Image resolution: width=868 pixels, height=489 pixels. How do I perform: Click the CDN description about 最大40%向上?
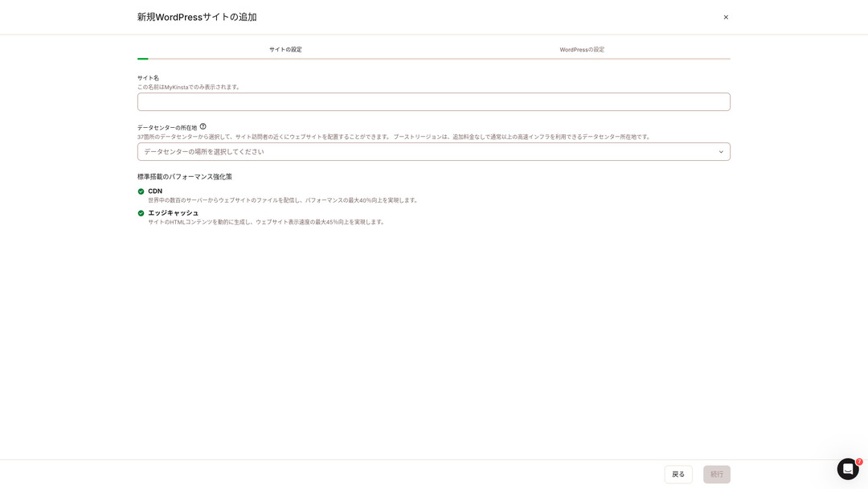tap(284, 200)
